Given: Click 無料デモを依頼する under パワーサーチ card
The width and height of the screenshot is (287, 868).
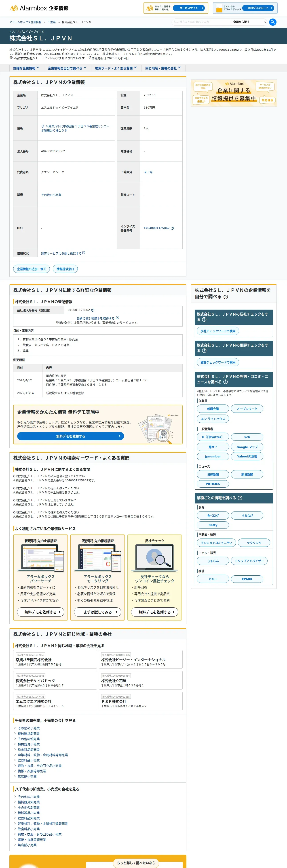Looking at the screenshot, I should click(40, 612).
